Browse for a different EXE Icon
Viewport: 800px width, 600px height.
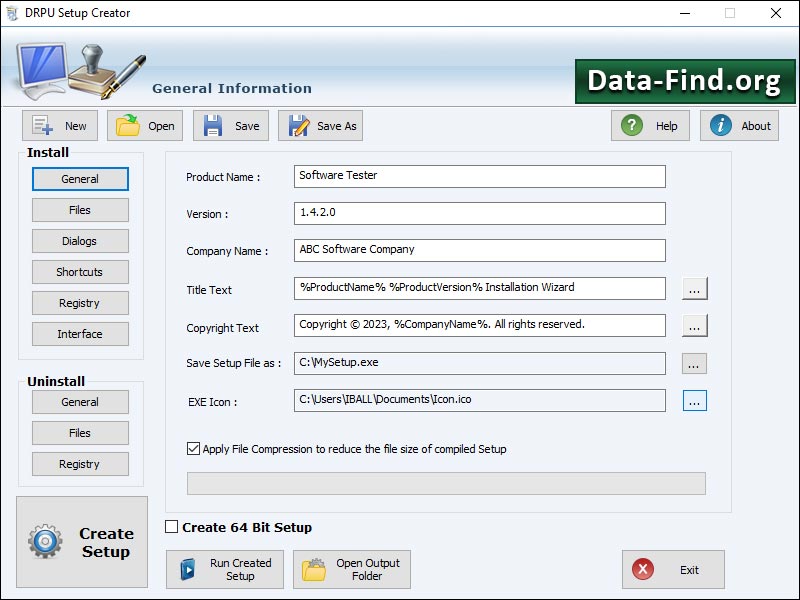tap(695, 400)
